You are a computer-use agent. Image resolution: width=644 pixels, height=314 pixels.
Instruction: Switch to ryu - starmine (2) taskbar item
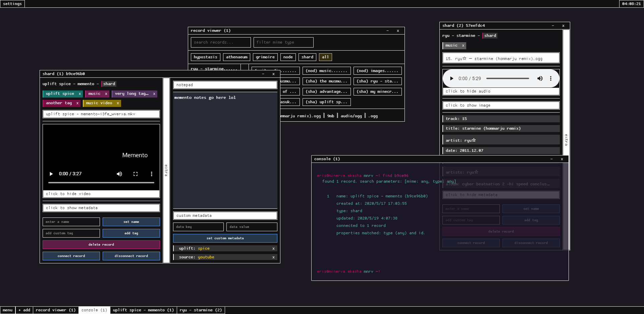point(201,310)
